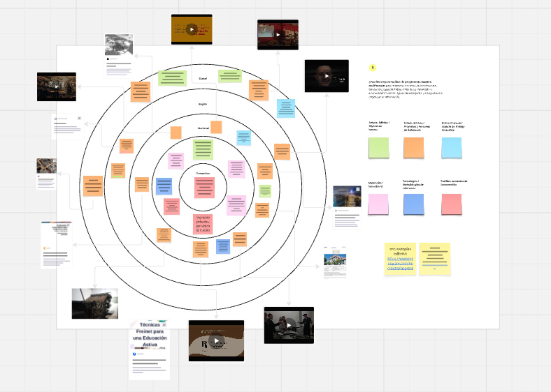
Task: Select the 'Global' ring label
Action: pyautogui.click(x=203, y=79)
